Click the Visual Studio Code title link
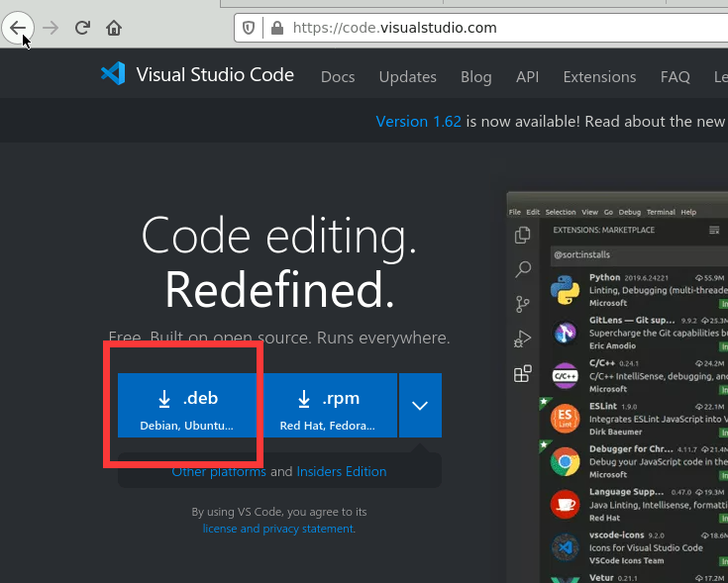Screen dimensions: 728x583 coord(215,74)
